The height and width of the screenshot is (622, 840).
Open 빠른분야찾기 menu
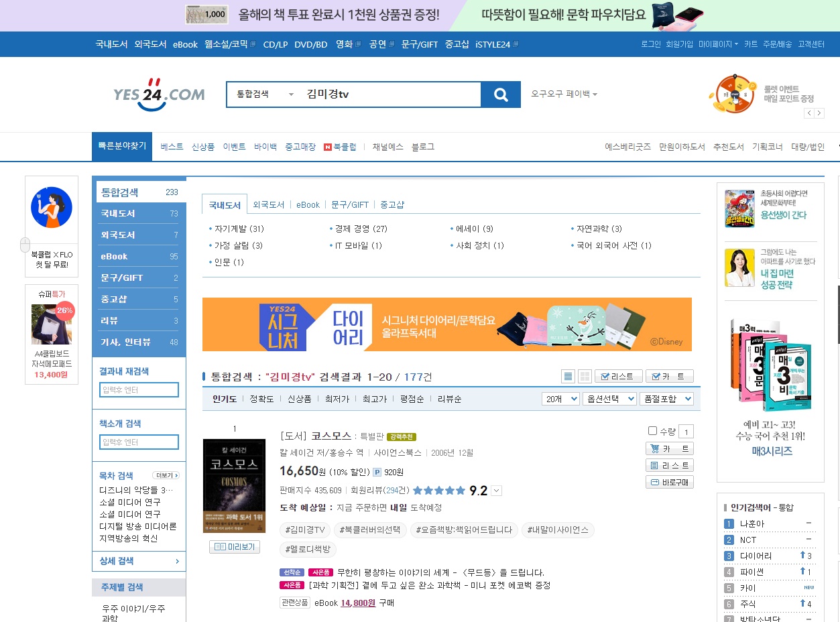coord(122,146)
